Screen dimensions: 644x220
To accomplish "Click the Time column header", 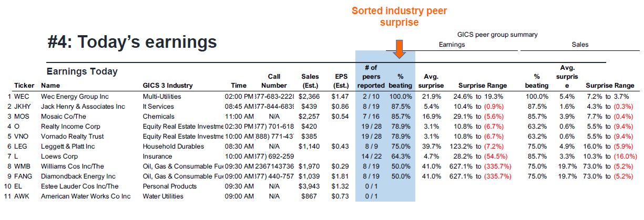I will pos(239,86).
